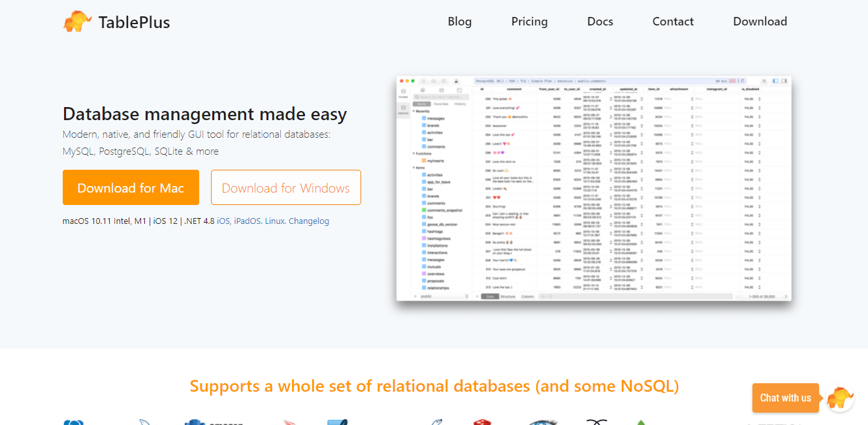Click the Download for Mac button
This screenshot has width=868, height=425.
click(131, 188)
